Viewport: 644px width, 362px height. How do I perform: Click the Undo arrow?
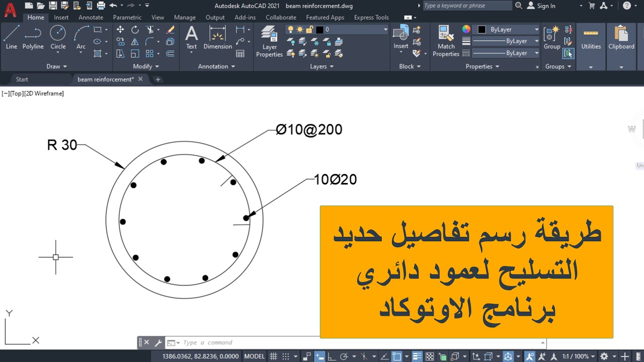coord(113,6)
